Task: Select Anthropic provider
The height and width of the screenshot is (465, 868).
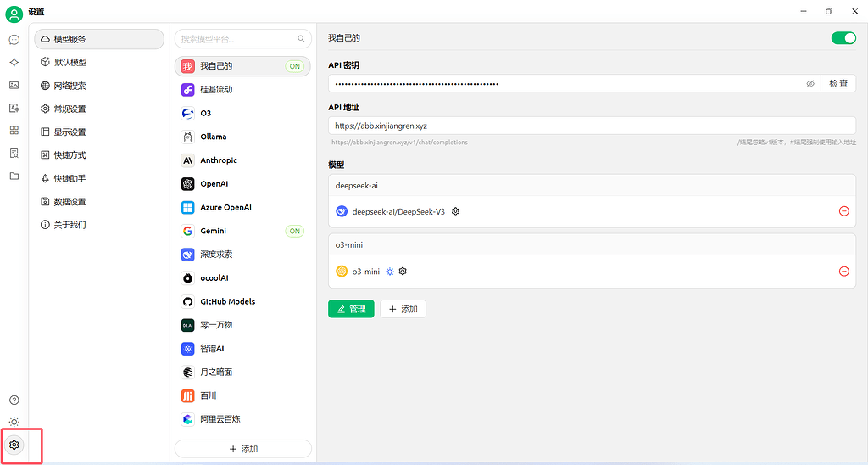Action: (242, 160)
